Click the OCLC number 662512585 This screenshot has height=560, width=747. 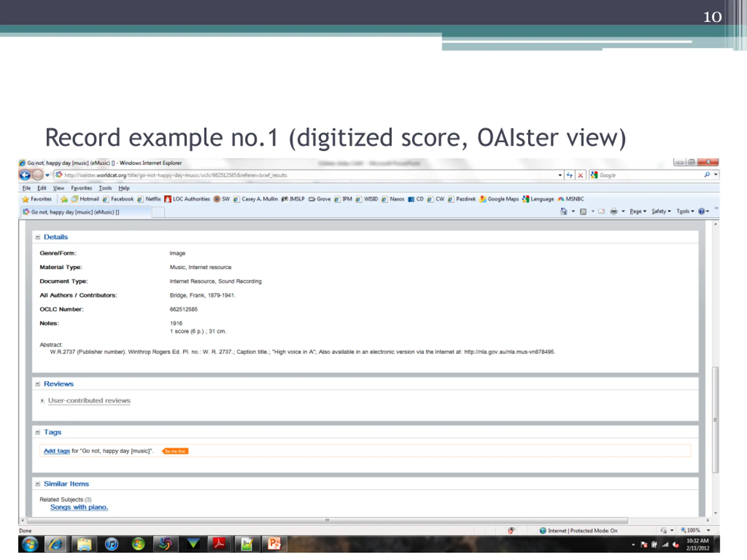pyautogui.click(x=184, y=309)
